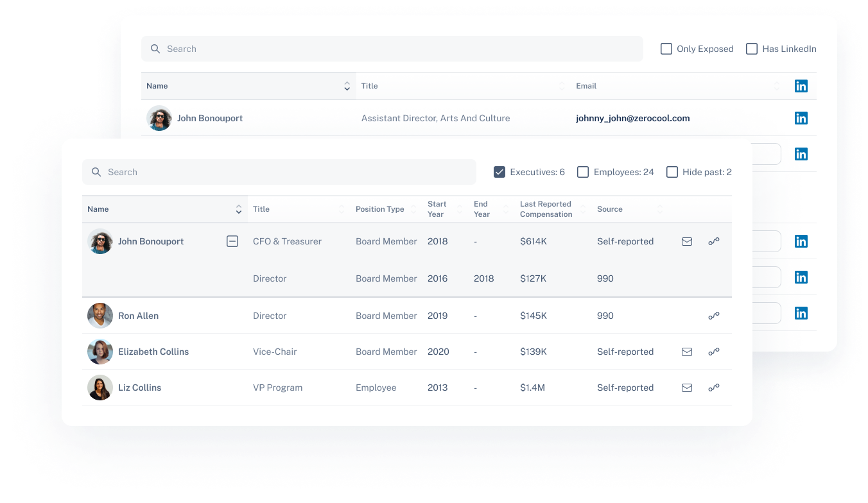The height and width of the screenshot is (503, 868).
Task: Collapse John Bonouport's expanded positions row
Action: [x=232, y=241]
